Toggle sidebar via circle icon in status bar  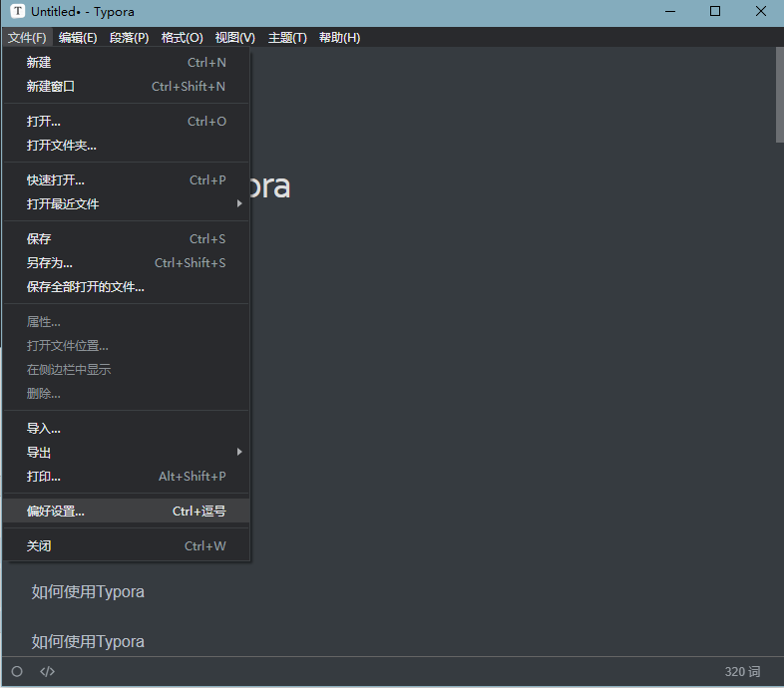[17, 671]
